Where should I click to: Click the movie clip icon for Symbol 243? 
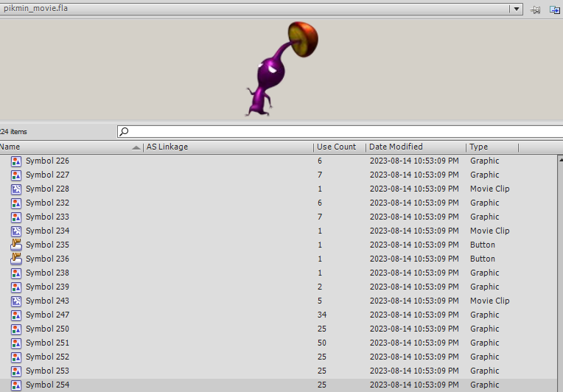click(16, 301)
